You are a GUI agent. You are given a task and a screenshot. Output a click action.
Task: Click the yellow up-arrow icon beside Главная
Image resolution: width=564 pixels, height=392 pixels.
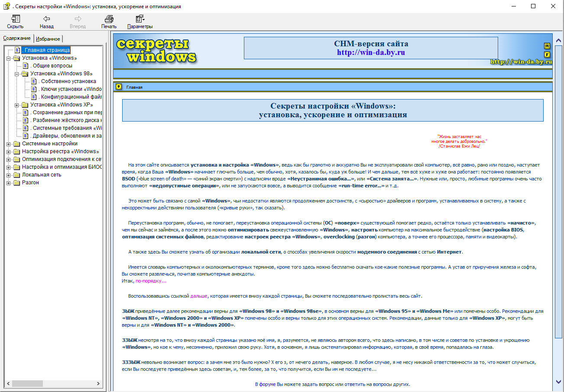pos(119,87)
